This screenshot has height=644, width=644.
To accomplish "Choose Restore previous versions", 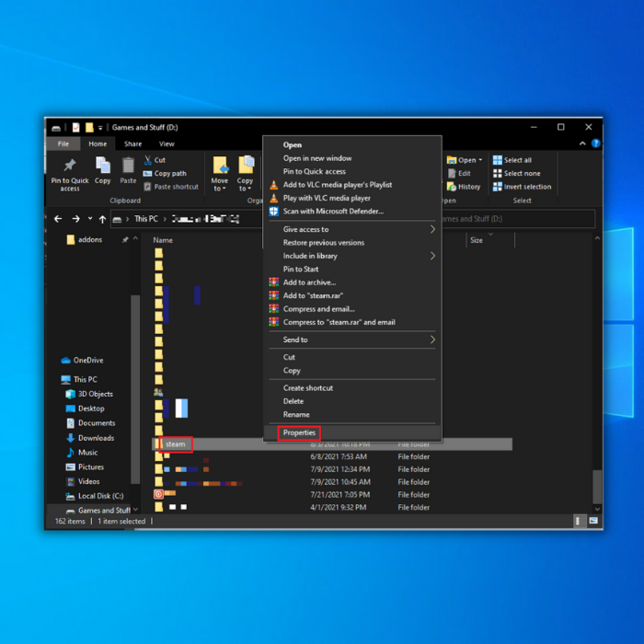I will [x=352, y=242].
